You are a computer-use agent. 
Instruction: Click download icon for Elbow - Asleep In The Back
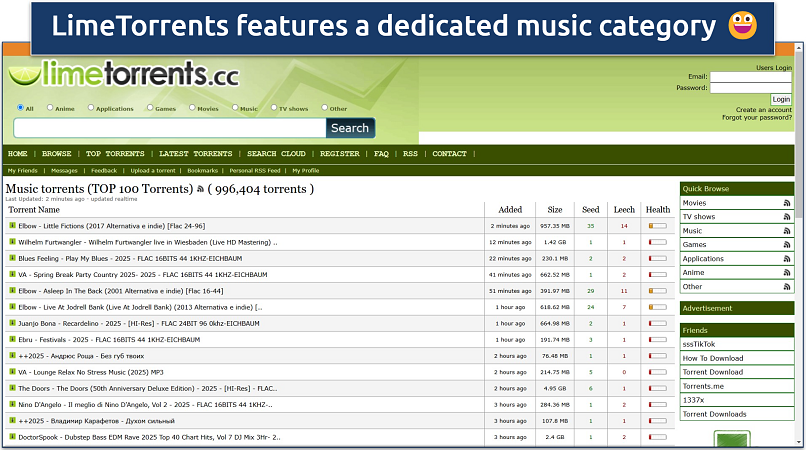(x=12, y=291)
